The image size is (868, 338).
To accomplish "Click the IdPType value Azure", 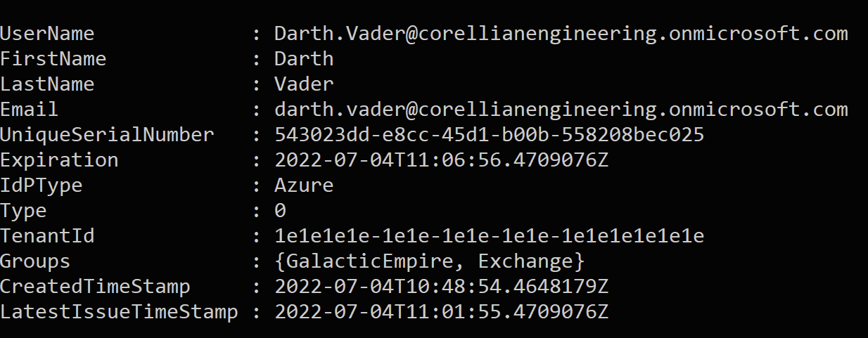I will [x=304, y=186].
